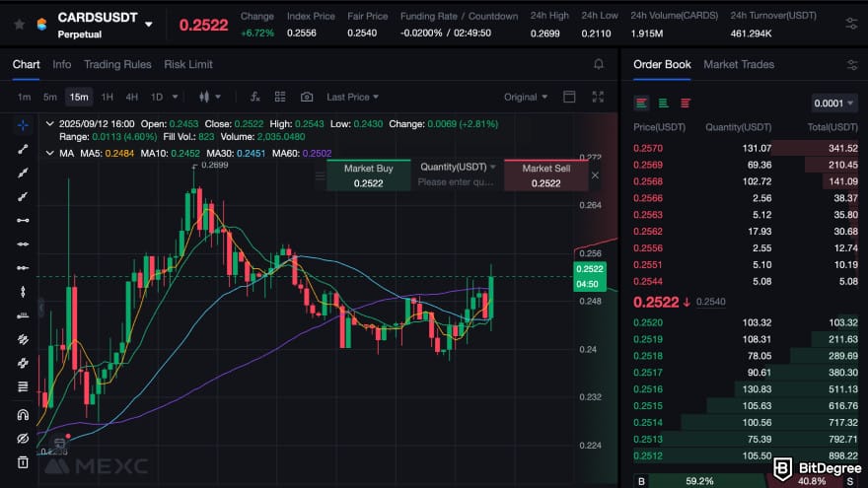
Task: Favorite CARDSUSDT with the star icon
Action: [x=20, y=25]
